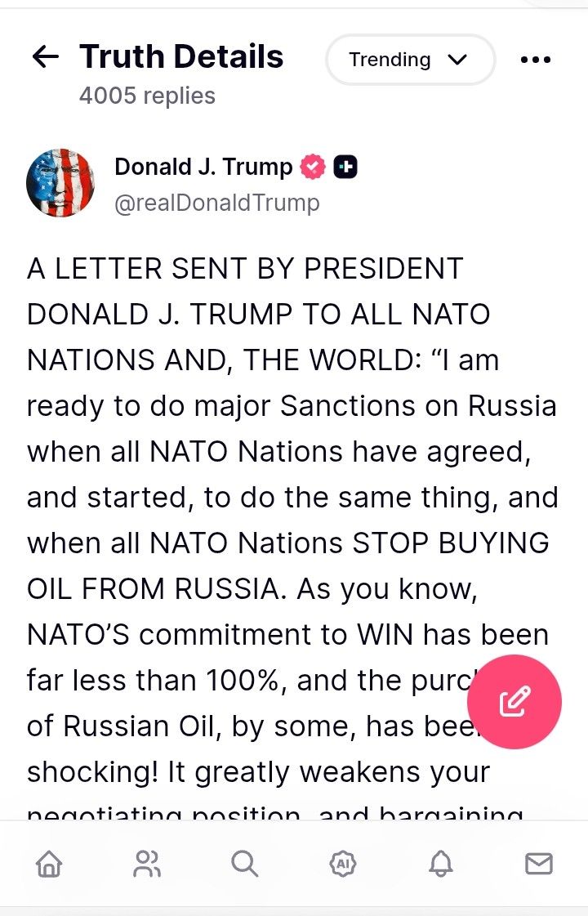Click the 4005 replies count

[x=147, y=96]
